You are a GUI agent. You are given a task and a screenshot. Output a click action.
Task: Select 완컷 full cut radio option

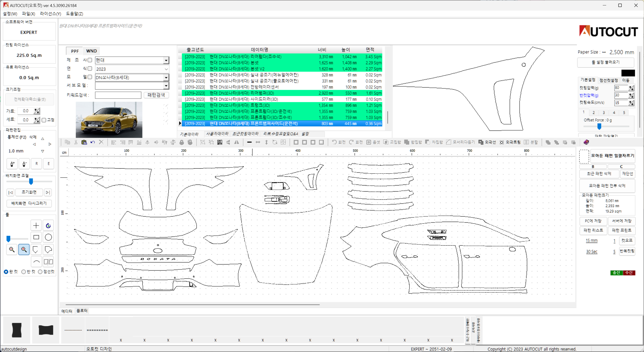pyautogui.click(x=6, y=272)
